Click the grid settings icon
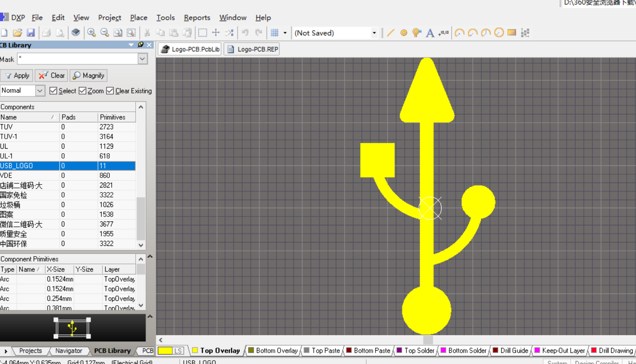The height and width of the screenshot is (364, 636). 275,33
